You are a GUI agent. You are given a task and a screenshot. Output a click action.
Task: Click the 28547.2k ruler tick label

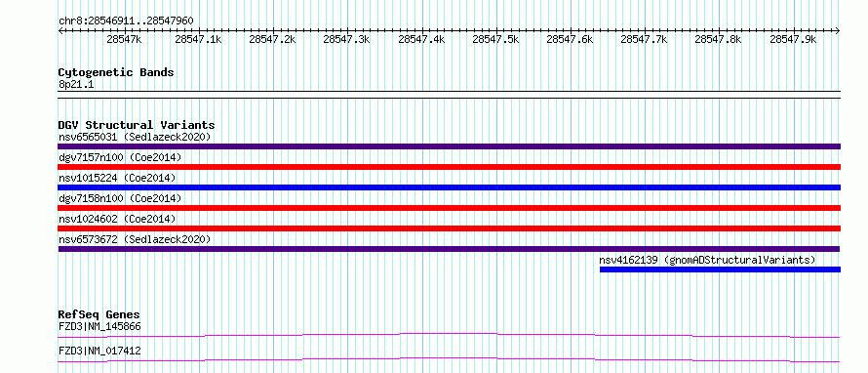tap(273, 39)
